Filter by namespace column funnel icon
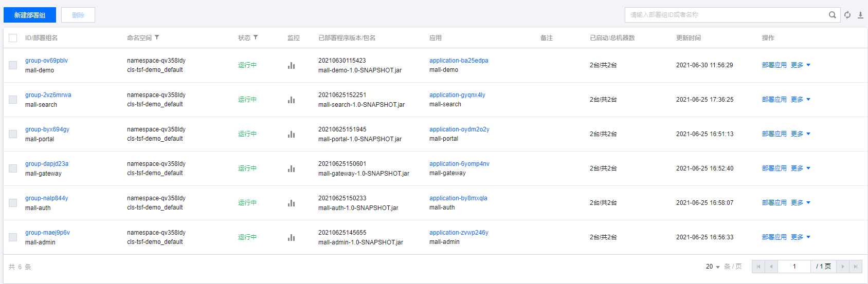The height and width of the screenshot is (284, 868). point(157,37)
